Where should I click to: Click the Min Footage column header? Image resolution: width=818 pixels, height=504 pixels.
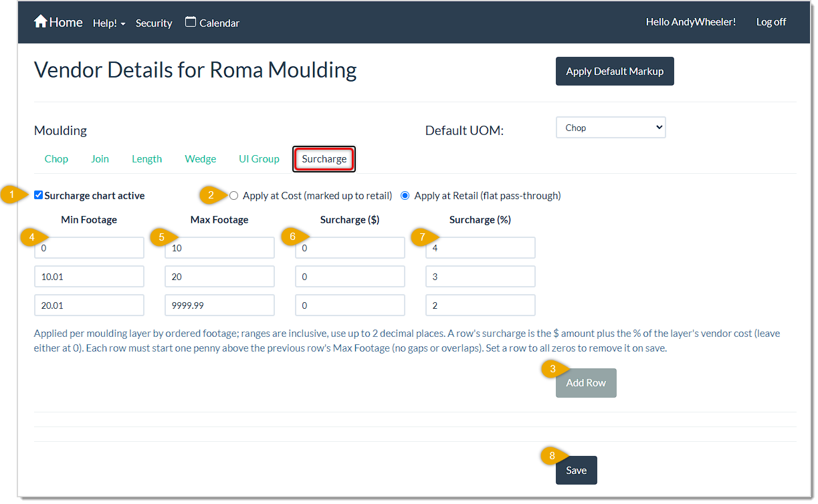[89, 220]
